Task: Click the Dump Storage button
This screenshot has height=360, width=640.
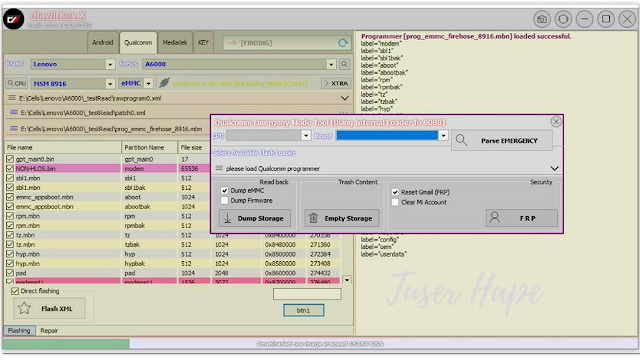Action: coord(255,218)
